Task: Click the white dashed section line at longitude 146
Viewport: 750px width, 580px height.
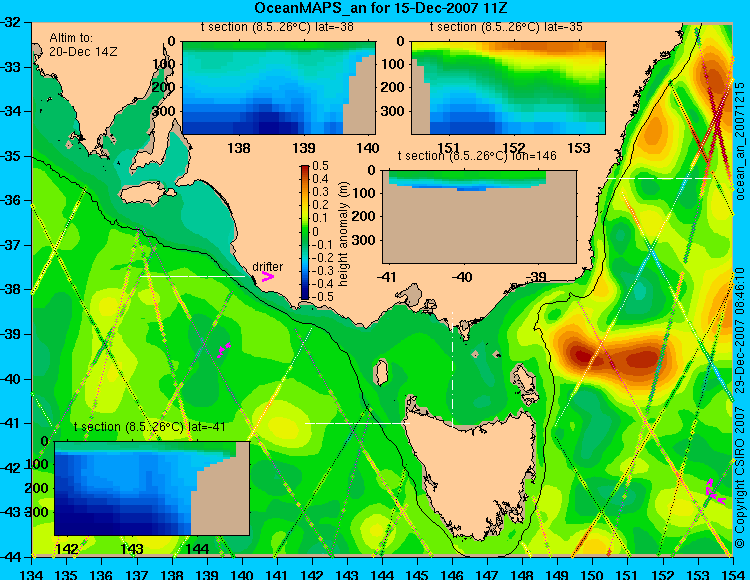Action: (x=452, y=369)
